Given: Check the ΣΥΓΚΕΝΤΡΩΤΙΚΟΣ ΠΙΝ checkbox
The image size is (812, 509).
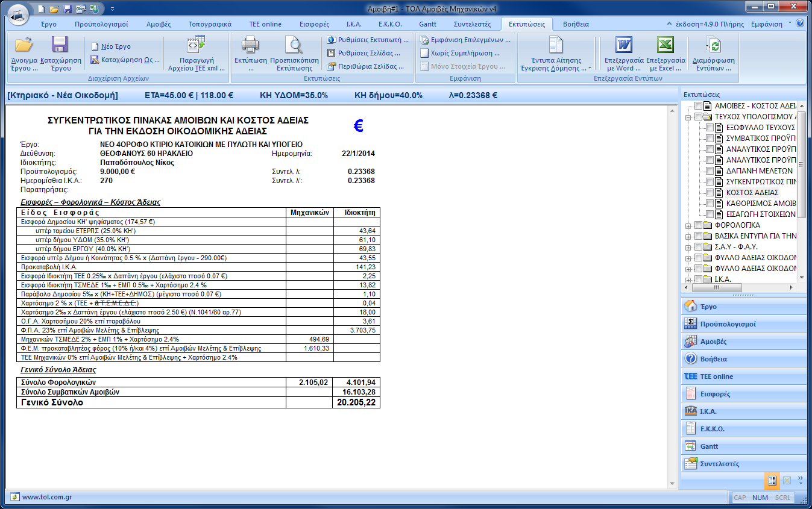Looking at the screenshot, I should 710,182.
